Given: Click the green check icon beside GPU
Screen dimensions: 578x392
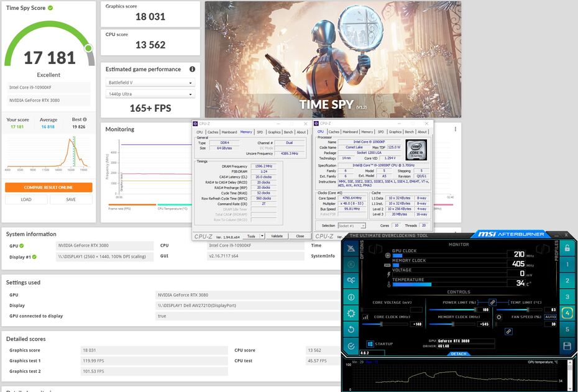Looking at the screenshot, I should [21, 246].
